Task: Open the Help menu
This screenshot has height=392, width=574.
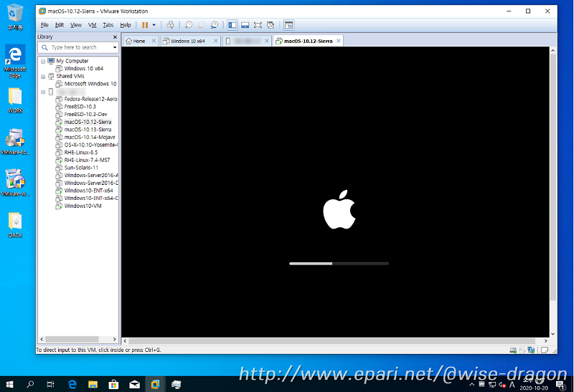Action: 125,25
